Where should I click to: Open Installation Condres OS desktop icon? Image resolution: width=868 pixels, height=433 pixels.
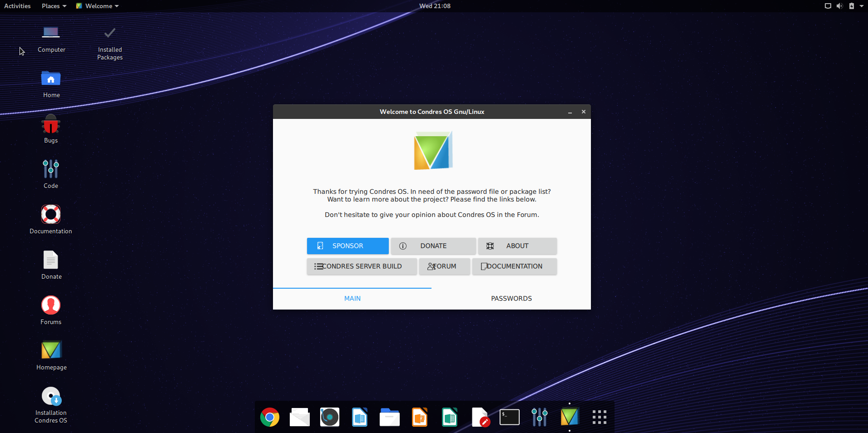point(51,404)
